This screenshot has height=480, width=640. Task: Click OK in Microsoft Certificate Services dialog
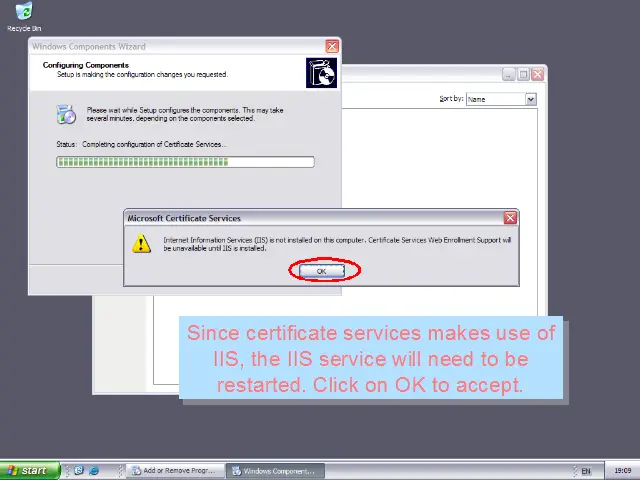(x=322, y=271)
